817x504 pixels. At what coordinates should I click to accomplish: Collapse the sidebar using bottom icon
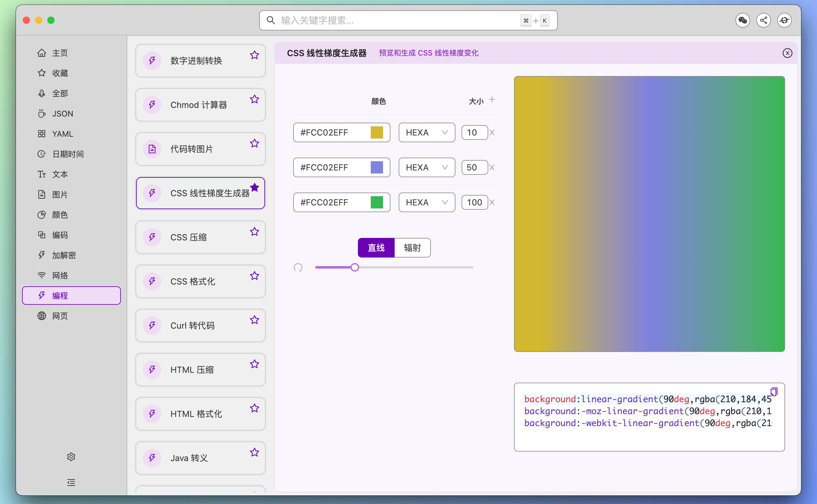[x=71, y=482]
